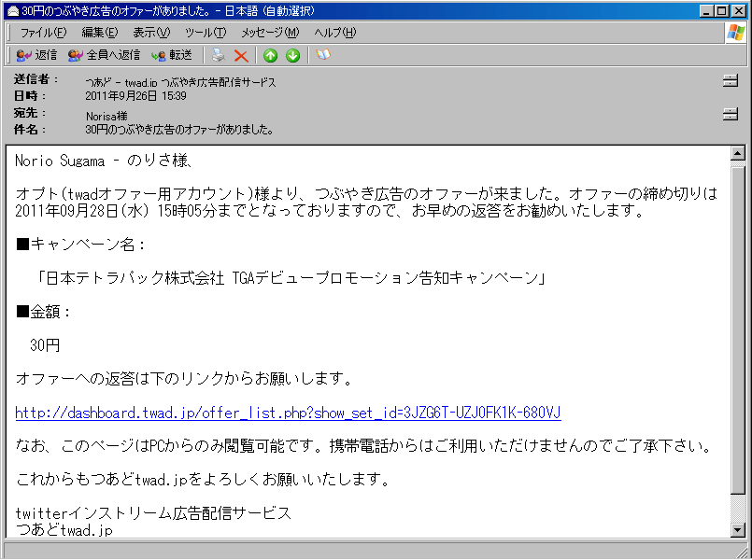Delete message with red X icon
Viewport: 752px width, 560px height.
(x=241, y=56)
